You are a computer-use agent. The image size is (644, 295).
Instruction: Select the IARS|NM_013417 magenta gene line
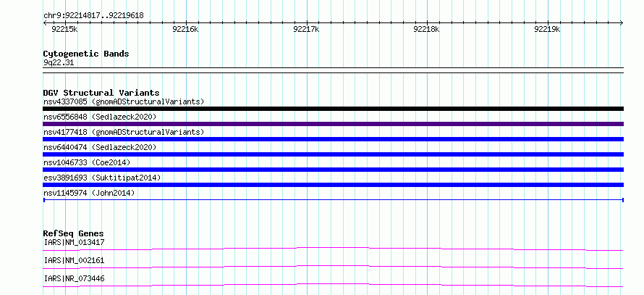tap(333, 249)
